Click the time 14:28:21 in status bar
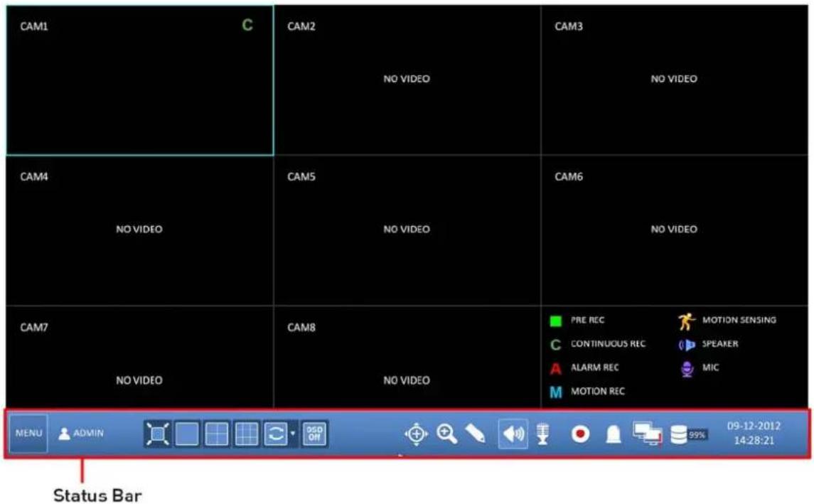814x504 pixels. click(x=754, y=441)
